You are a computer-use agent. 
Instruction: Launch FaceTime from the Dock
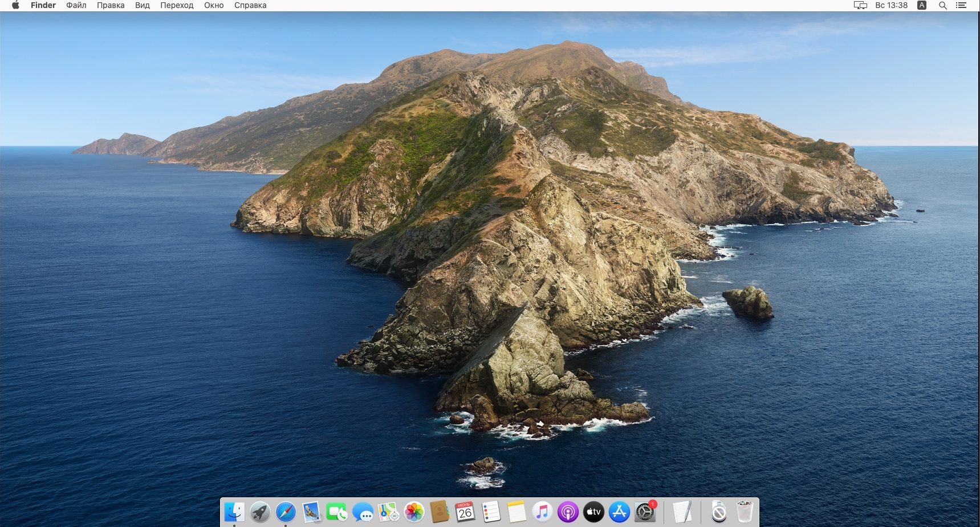pos(337,512)
